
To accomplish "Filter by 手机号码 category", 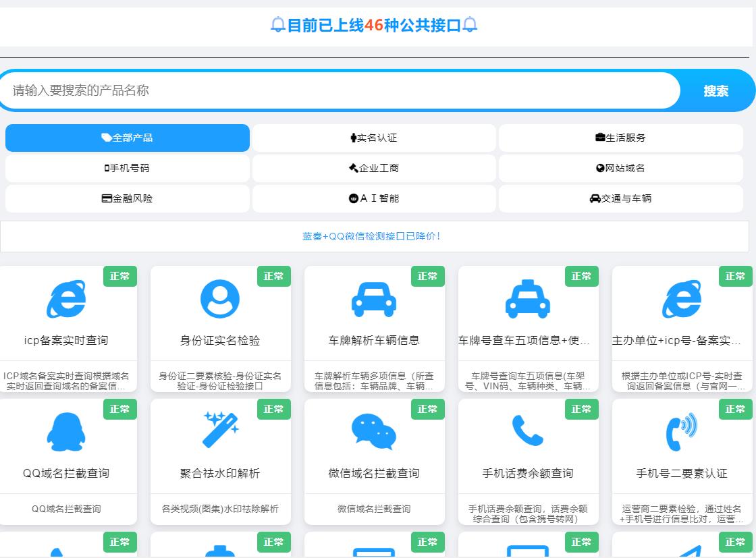I will 128,168.
